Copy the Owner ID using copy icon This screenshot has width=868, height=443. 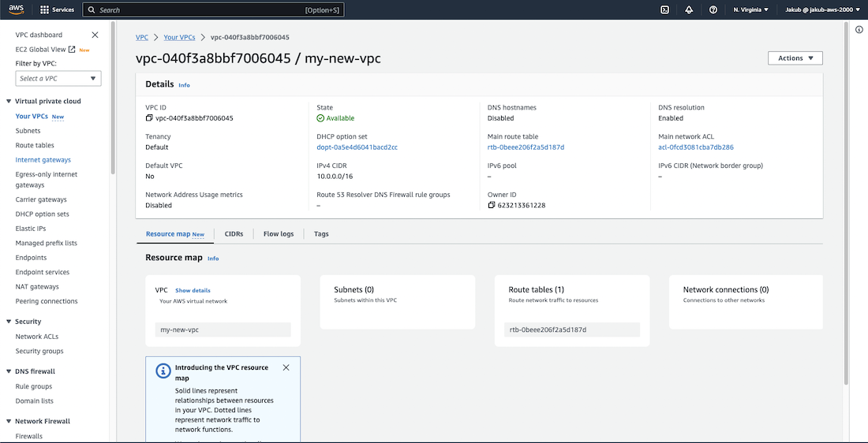click(x=492, y=205)
